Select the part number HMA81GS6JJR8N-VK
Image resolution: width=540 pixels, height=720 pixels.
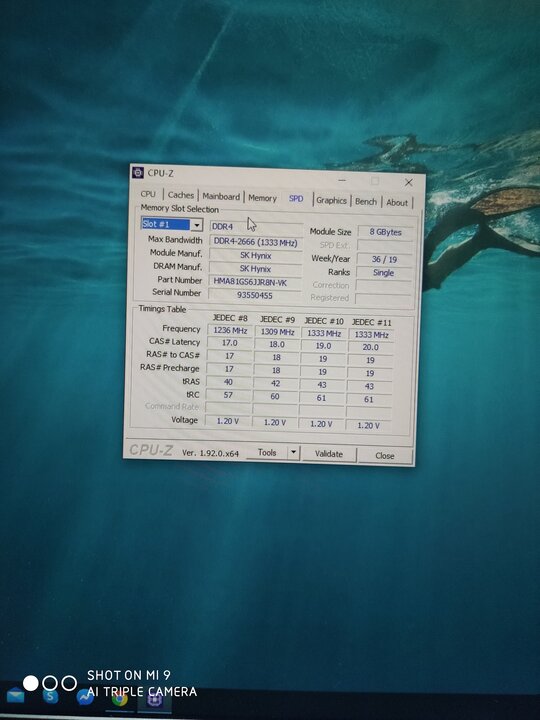(255, 282)
